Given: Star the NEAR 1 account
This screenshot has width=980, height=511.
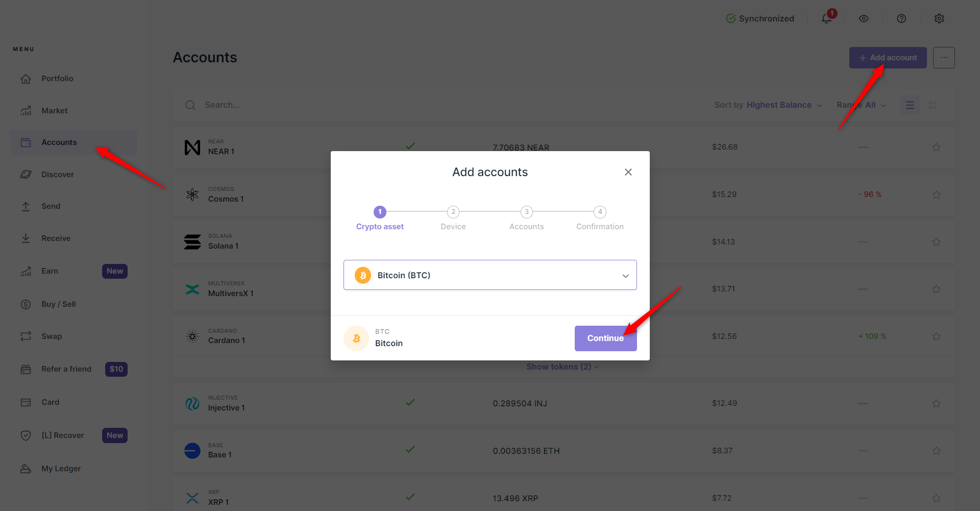Looking at the screenshot, I should 937,148.
